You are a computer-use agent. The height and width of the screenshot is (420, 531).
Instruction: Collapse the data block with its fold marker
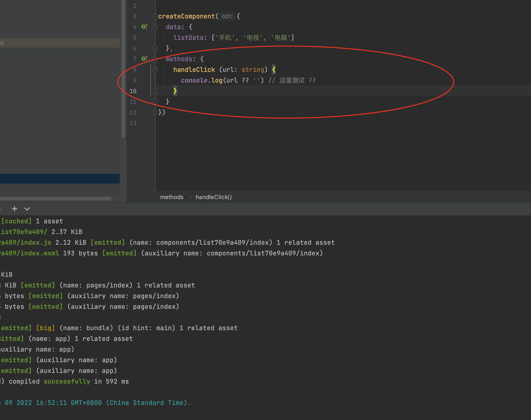coord(155,27)
